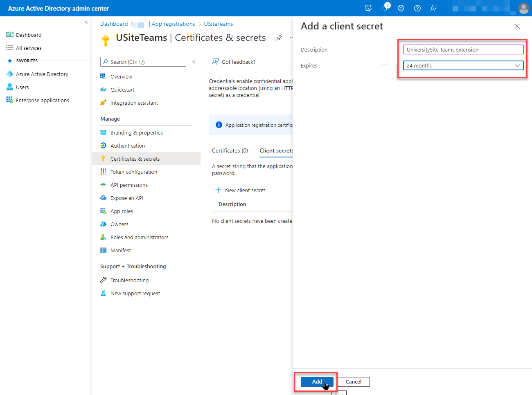
Task: Focus the Search (Ctrl+/) box
Action: click(143, 62)
